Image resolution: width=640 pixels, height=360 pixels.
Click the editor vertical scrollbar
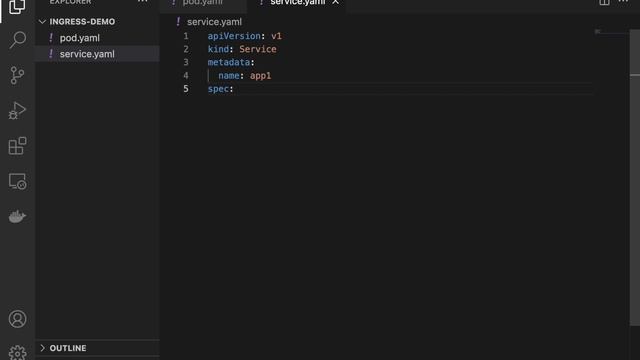635,178
